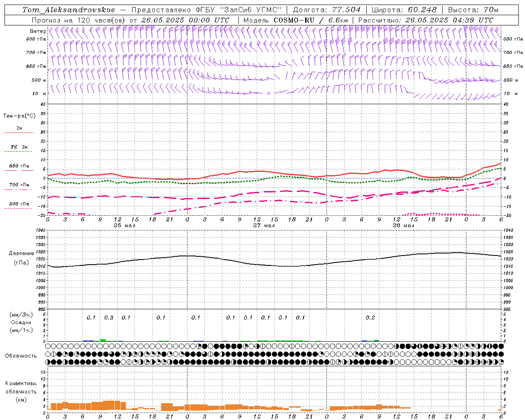Click the left 40 temperature axis value

[43, 104]
